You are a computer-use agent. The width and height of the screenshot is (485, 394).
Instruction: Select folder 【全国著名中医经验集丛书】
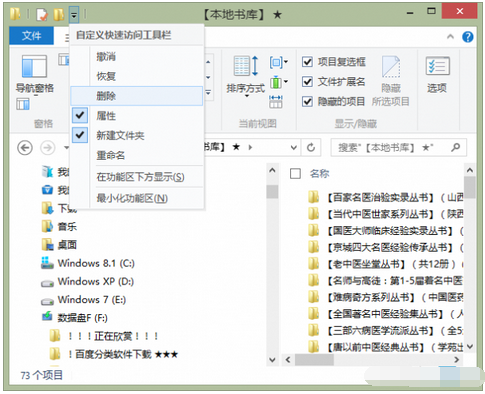(x=385, y=314)
